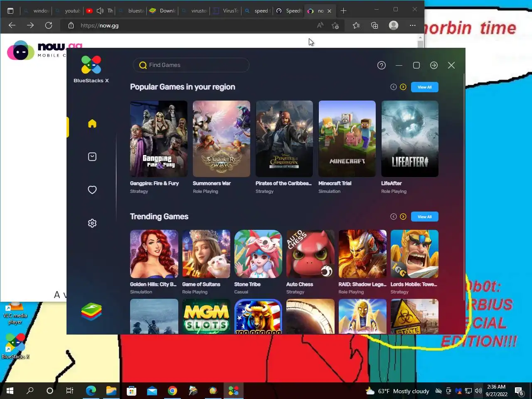Click the Auto Chess title text
Image resolution: width=532 pixels, height=399 pixels.
[300, 284]
